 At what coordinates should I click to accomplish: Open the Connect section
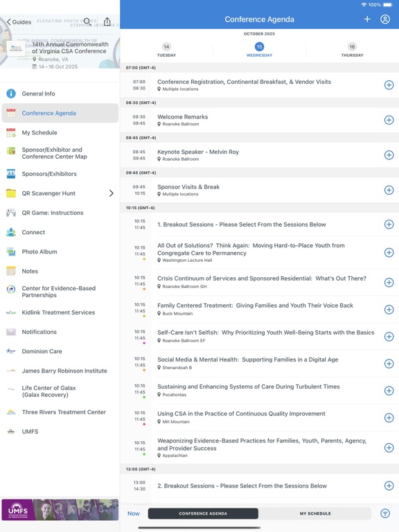coord(60,233)
